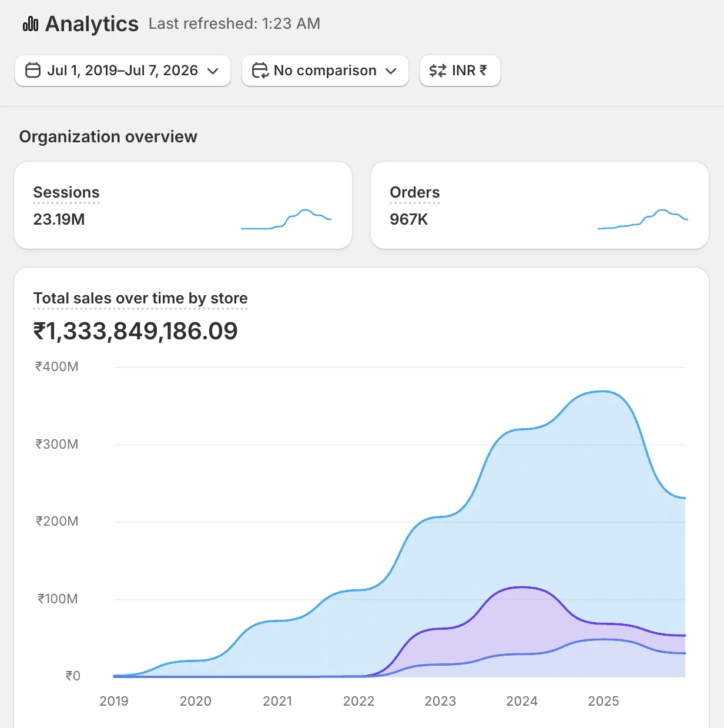The height and width of the screenshot is (728, 724).
Task: Click the ₹0 y-axis label
Action: (x=73, y=676)
